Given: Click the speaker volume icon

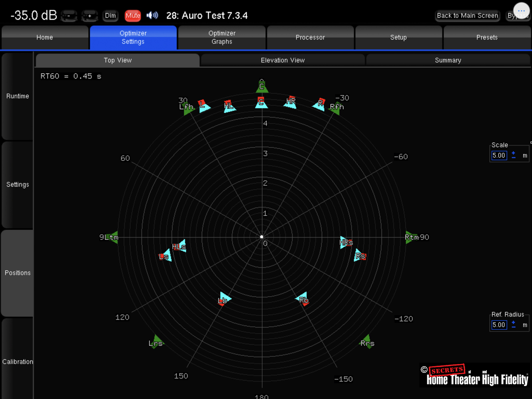Looking at the screenshot, I should click(152, 16).
